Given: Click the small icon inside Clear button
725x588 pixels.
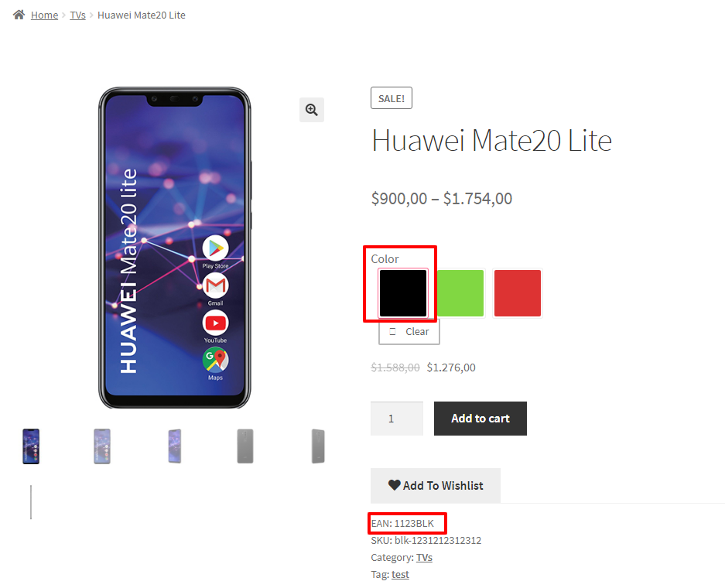Looking at the screenshot, I should pyautogui.click(x=392, y=331).
